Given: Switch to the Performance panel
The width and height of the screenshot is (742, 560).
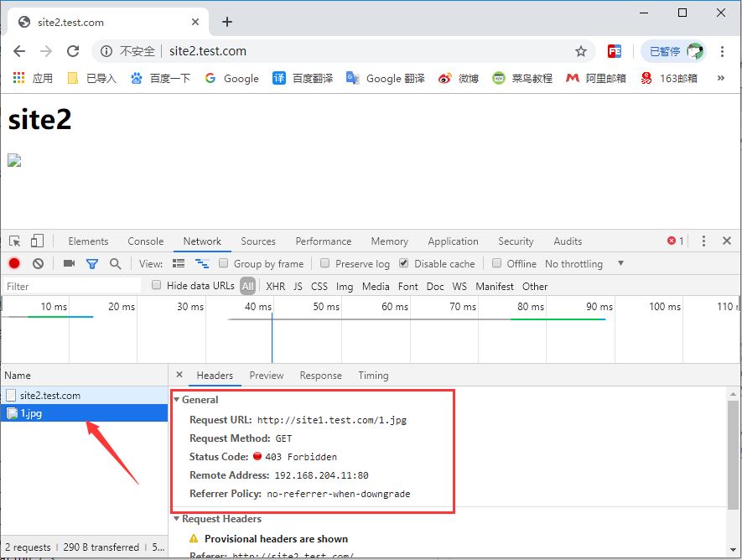Looking at the screenshot, I should (x=323, y=241).
